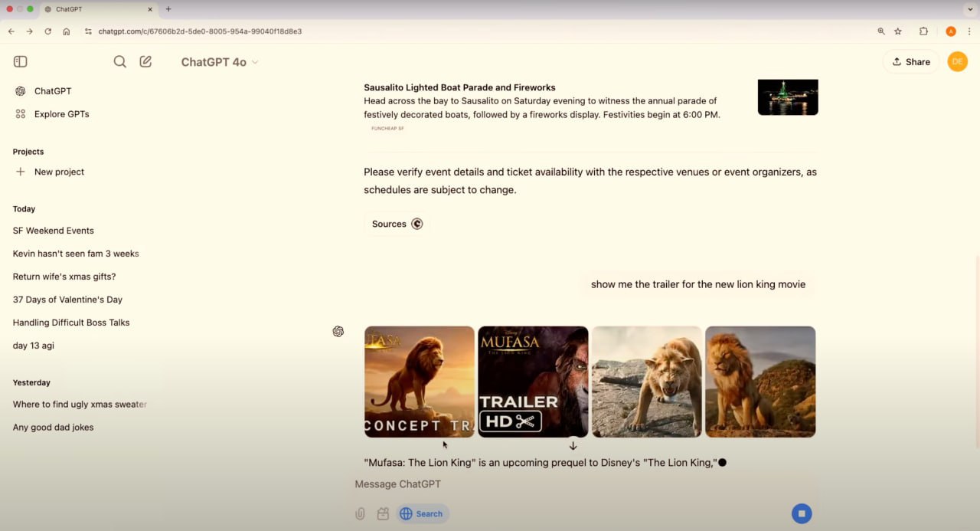Toggle the Search web mode button
The image size is (980, 531).
tap(422, 514)
